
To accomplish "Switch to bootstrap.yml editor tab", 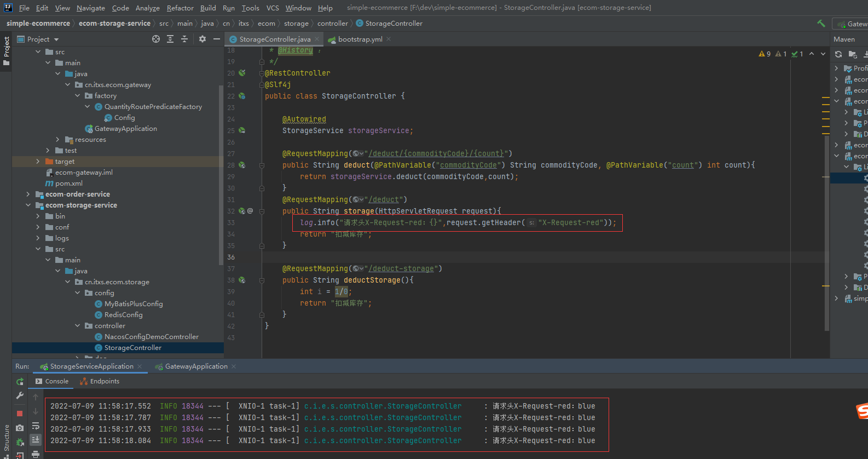I will tap(360, 39).
